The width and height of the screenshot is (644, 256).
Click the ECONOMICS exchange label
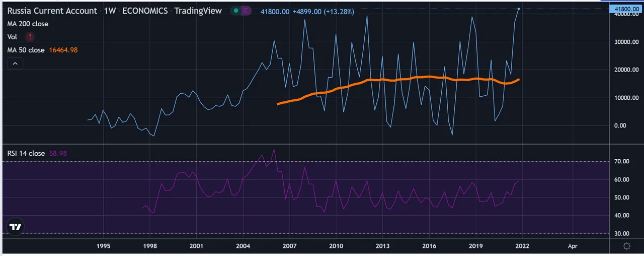(x=145, y=11)
